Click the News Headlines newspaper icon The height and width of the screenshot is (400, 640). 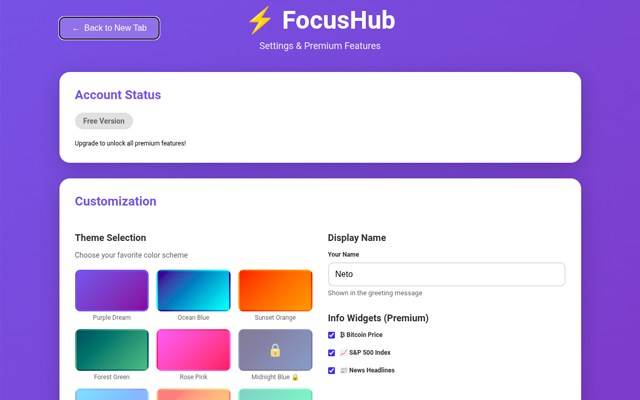click(344, 371)
